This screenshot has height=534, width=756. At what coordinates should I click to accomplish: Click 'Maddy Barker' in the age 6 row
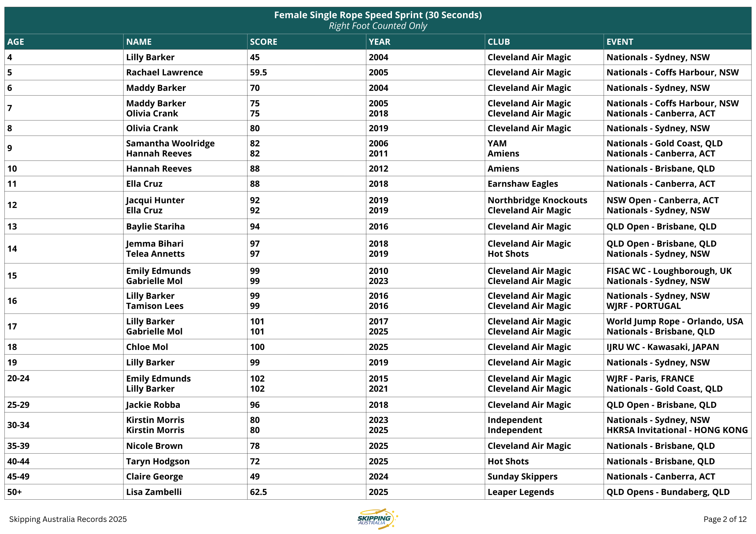(156, 88)
